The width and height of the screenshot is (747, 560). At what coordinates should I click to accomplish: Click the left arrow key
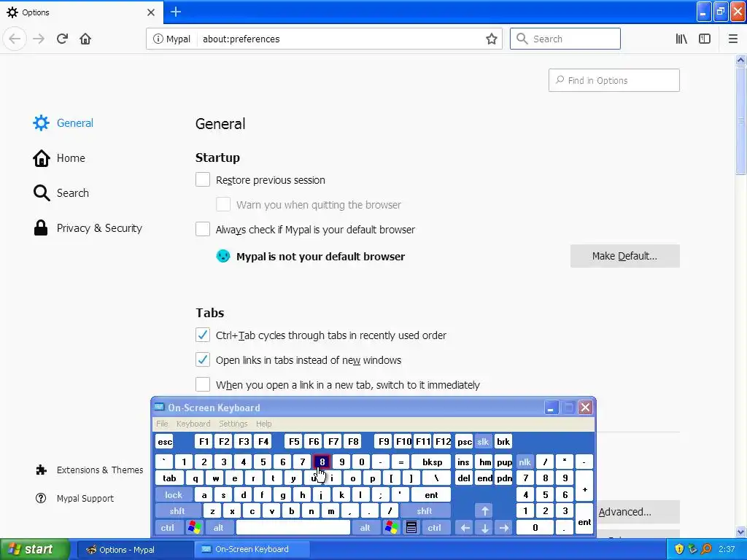tap(465, 528)
